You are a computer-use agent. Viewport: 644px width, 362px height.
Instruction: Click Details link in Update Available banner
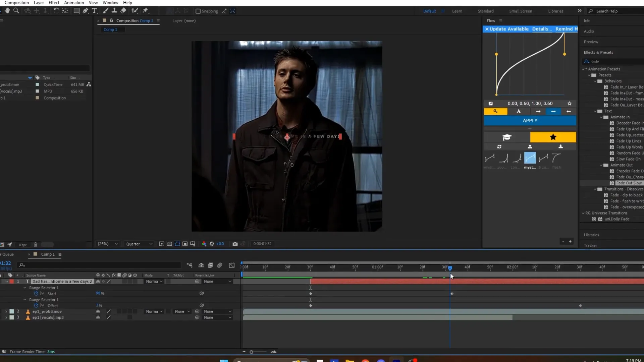542,29
